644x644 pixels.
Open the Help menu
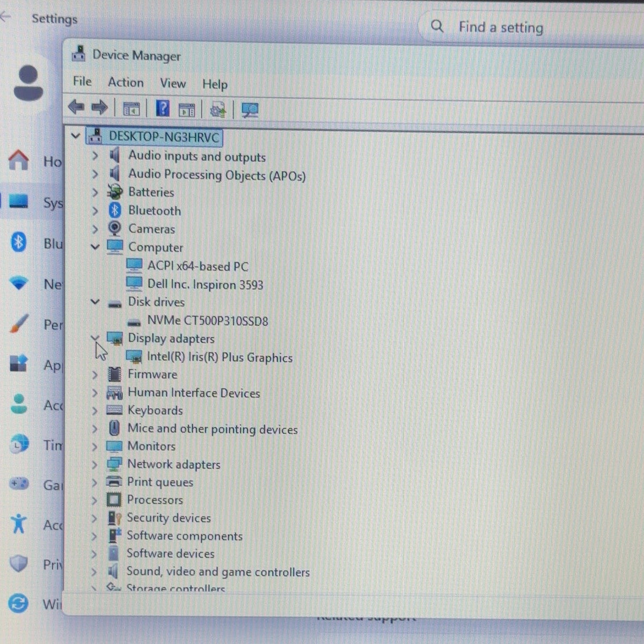point(215,84)
